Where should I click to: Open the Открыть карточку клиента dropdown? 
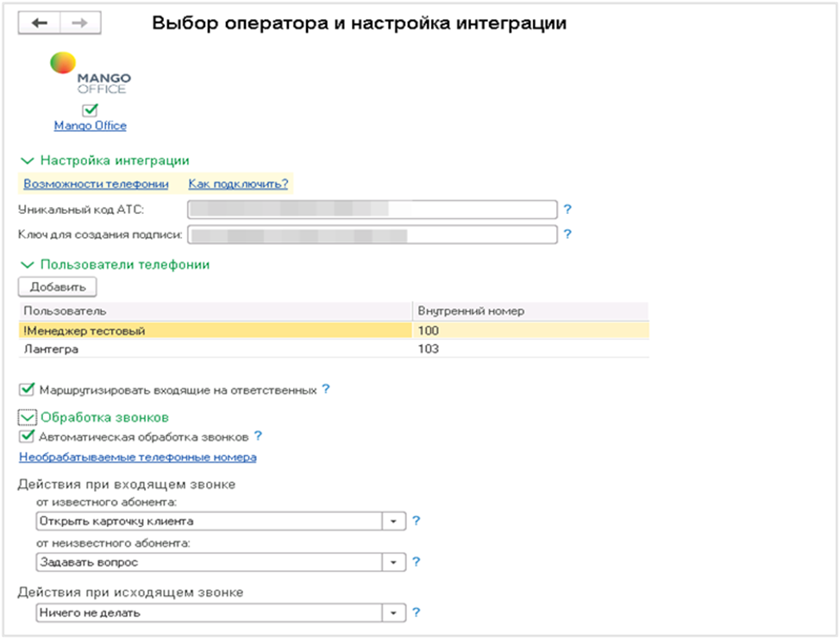[395, 522]
